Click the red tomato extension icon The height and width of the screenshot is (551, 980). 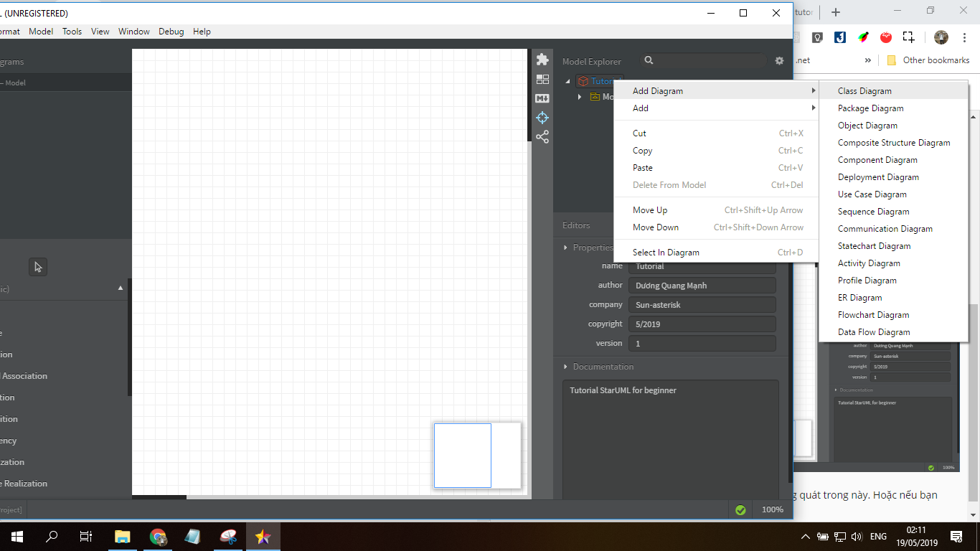coord(886,37)
